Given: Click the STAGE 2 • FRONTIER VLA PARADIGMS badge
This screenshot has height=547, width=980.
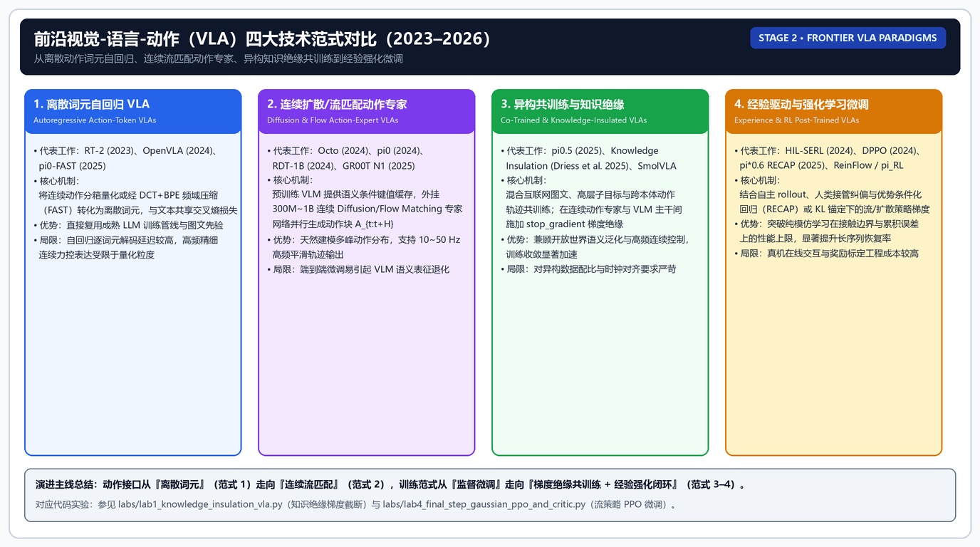Looking at the screenshot, I should click(x=848, y=38).
